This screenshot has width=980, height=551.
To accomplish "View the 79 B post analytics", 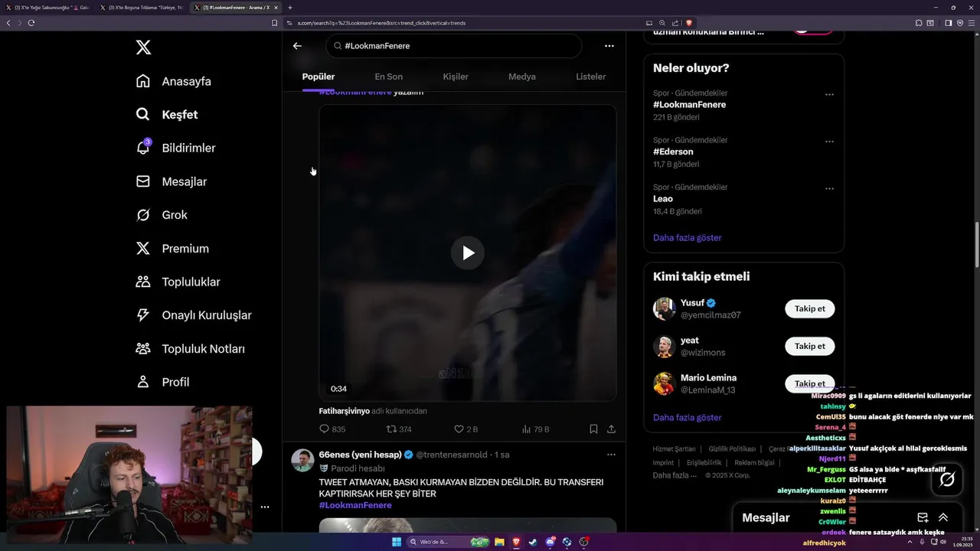I will pyautogui.click(x=535, y=429).
